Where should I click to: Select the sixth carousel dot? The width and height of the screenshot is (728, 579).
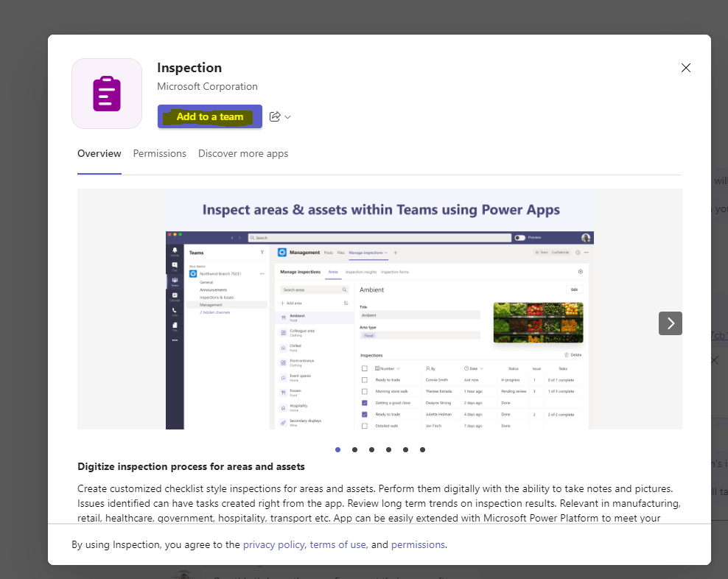tap(422, 449)
